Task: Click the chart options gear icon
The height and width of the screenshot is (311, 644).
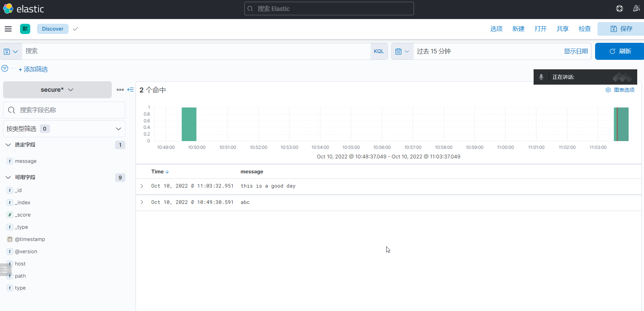Action: 608,90
